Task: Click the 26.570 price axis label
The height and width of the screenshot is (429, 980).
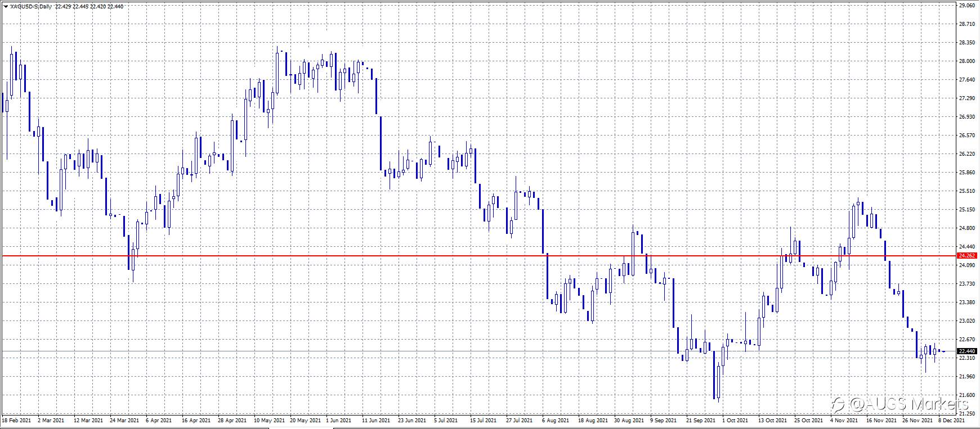Action: pyautogui.click(x=966, y=136)
